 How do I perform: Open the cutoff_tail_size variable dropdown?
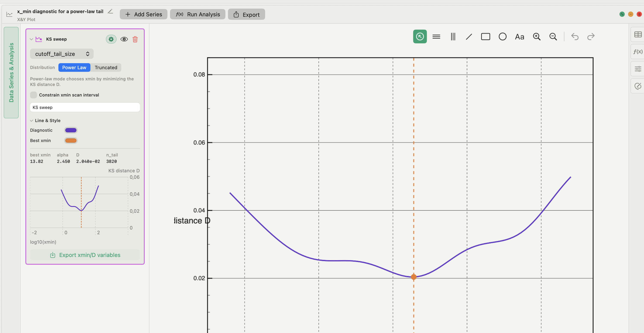[x=62, y=54]
